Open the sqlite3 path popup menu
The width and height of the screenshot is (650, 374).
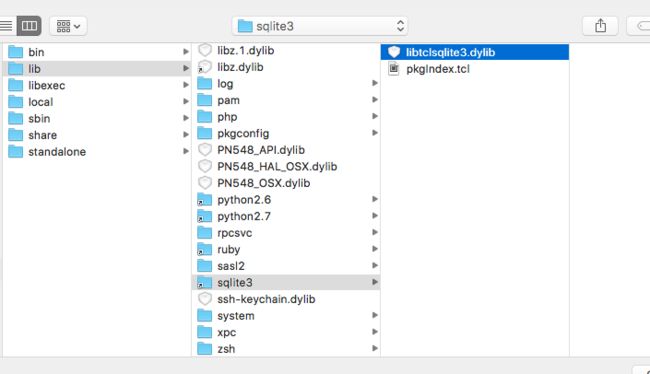[x=320, y=26]
